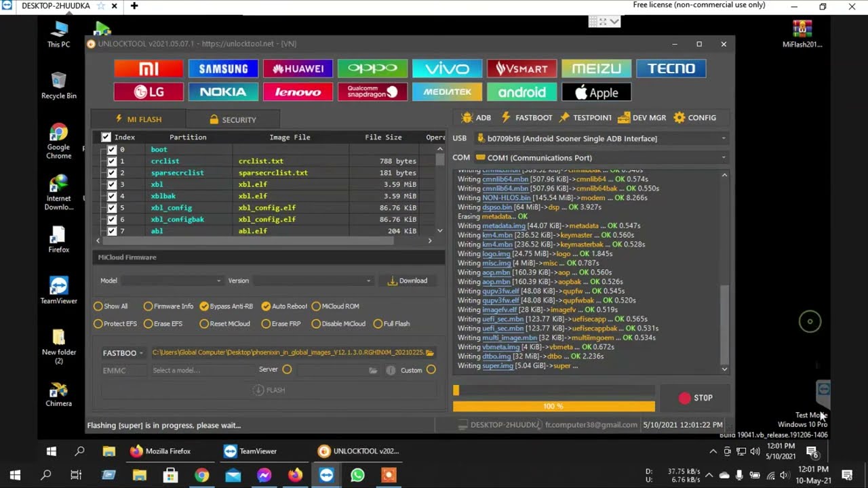The width and height of the screenshot is (868, 488).
Task: Select the Apple tile
Action: pyautogui.click(x=596, y=91)
